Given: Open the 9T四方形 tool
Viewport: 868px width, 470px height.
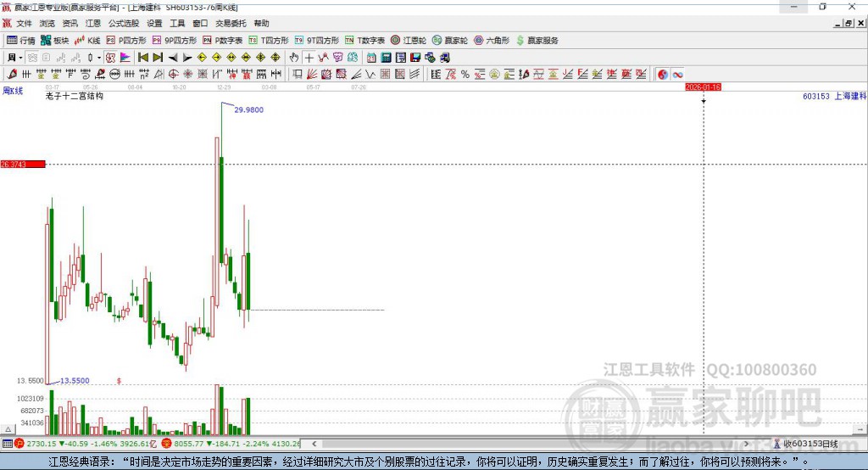Looking at the screenshot, I should tap(317, 41).
